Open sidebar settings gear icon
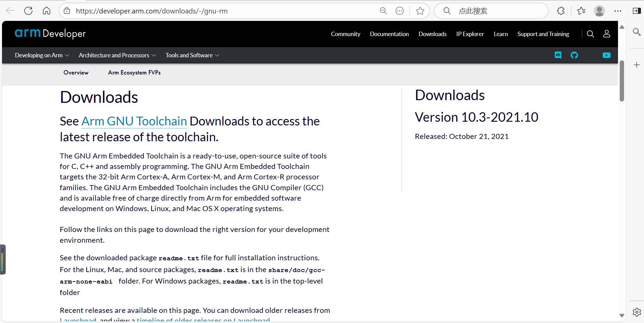 click(x=637, y=312)
